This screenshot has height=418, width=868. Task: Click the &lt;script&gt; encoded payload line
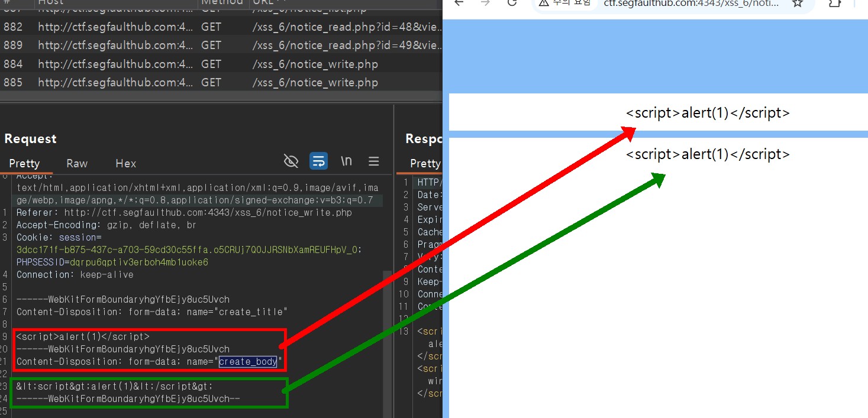click(114, 386)
